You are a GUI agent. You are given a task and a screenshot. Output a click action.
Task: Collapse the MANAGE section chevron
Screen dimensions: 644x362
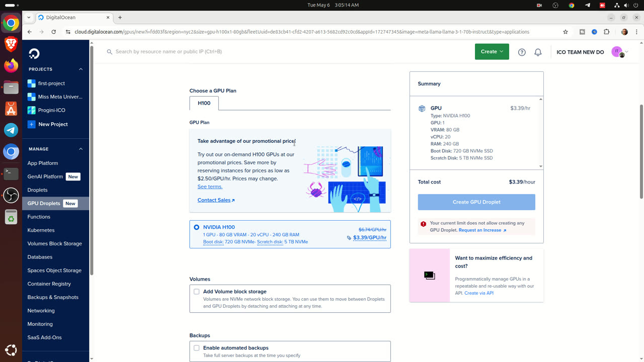pyautogui.click(x=80, y=149)
